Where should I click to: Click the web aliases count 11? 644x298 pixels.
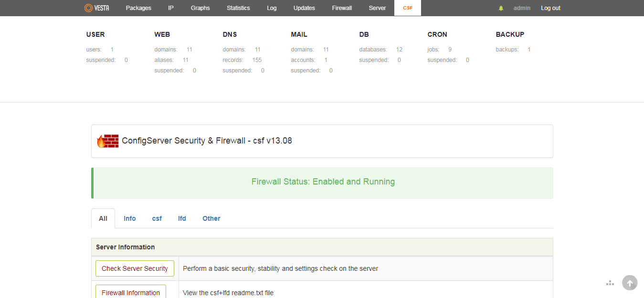point(186,60)
